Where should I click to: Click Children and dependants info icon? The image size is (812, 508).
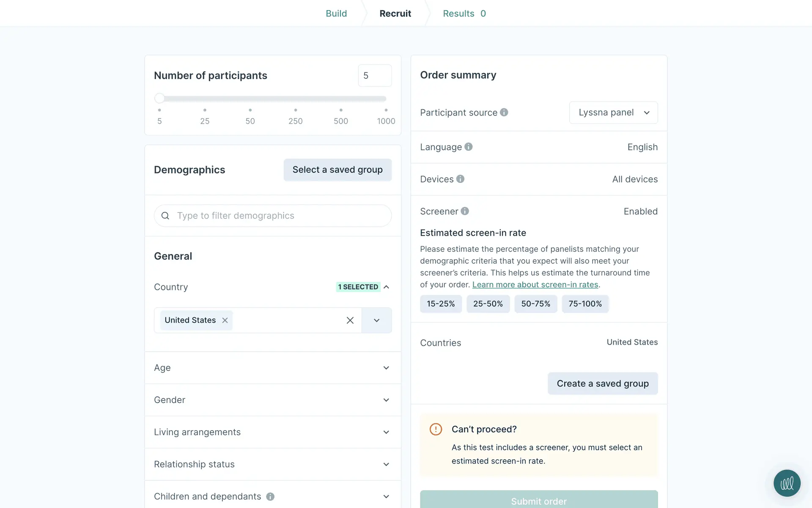(x=270, y=497)
